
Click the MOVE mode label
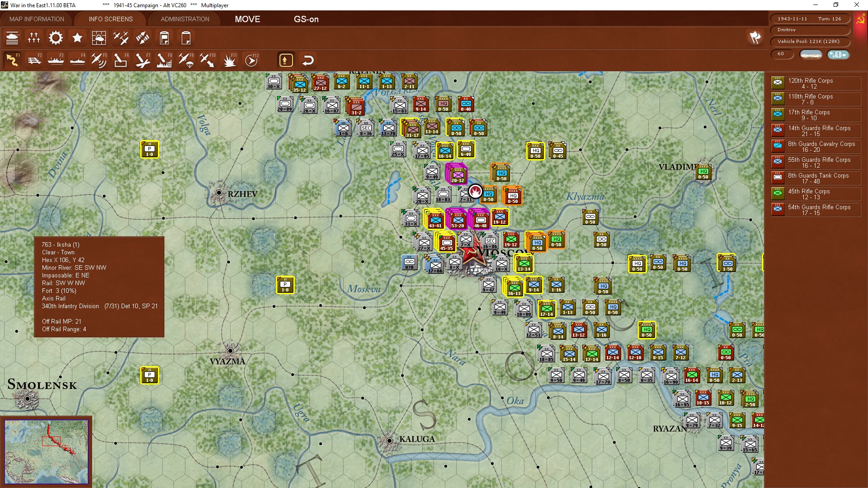247,19
